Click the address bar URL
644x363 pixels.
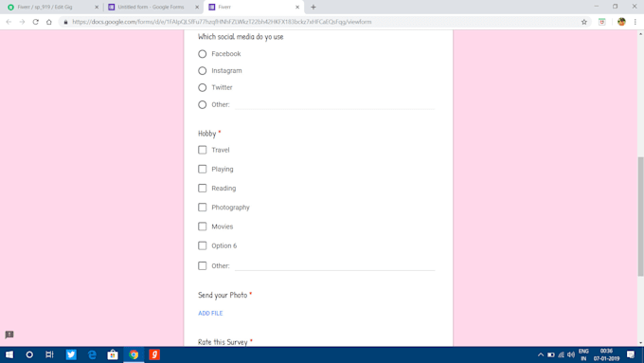click(x=222, y=22)
